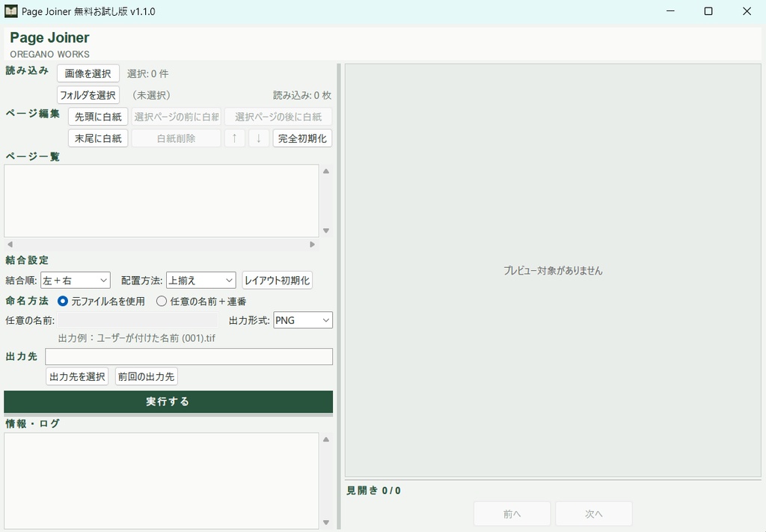Open the 配置方法 上揃え dropdown
Image resolution: width=766 pixels, height=532 pixels.
pos(201,281)
